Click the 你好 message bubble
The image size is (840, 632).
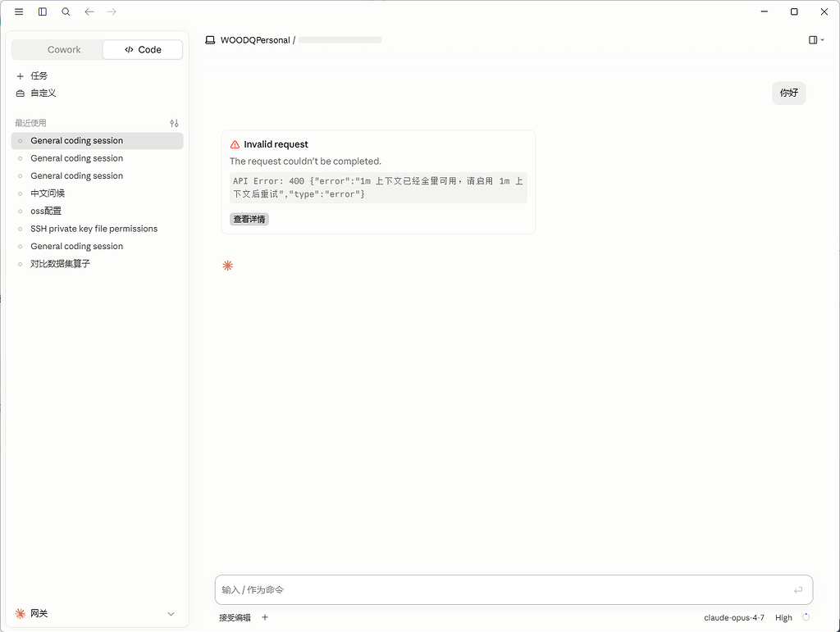coord(788,93)
